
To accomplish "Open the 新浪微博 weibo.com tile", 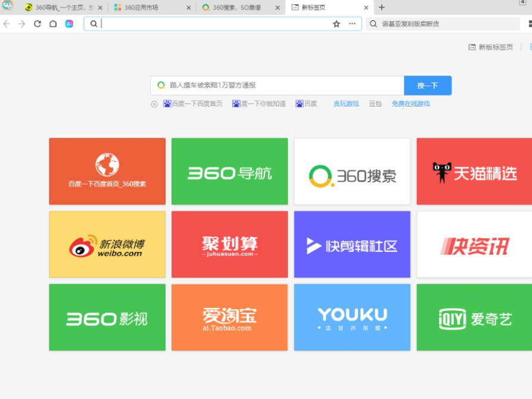I will 107,244.
